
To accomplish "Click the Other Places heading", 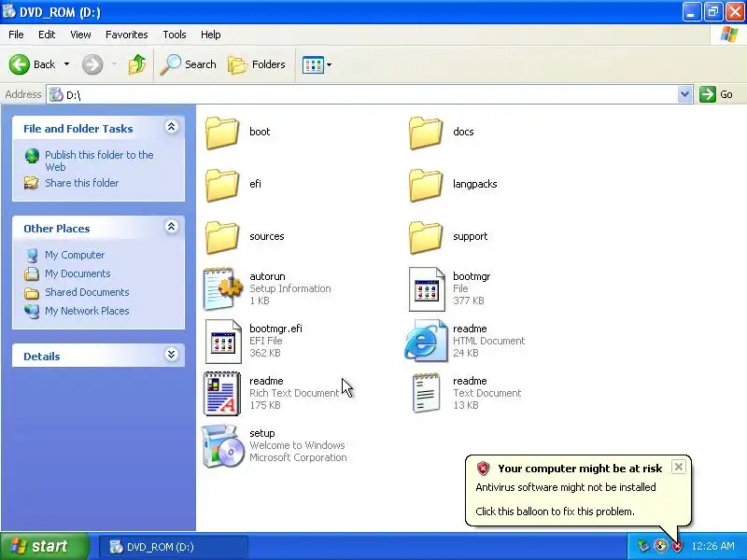I will 57,229.
